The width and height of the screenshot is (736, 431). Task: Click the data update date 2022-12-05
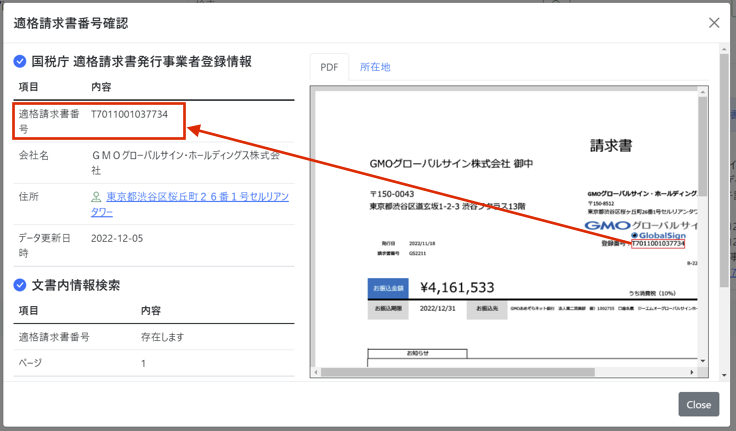[117, 239]
